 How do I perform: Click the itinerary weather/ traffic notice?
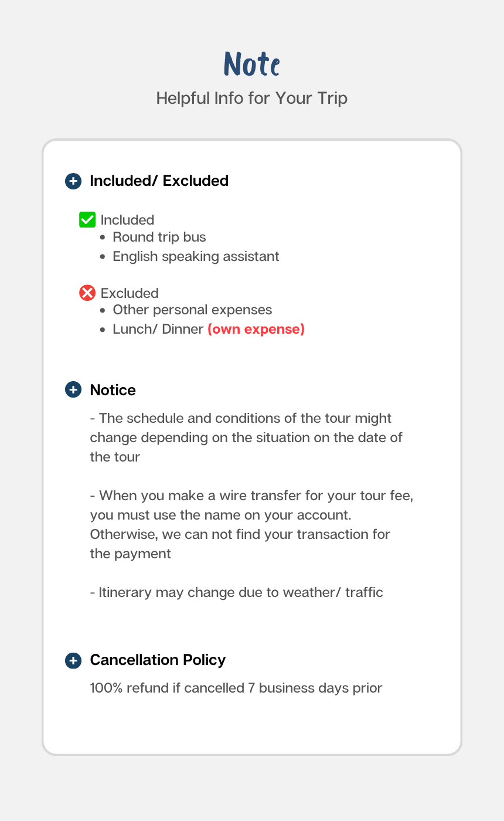click(x=236, y=593)
